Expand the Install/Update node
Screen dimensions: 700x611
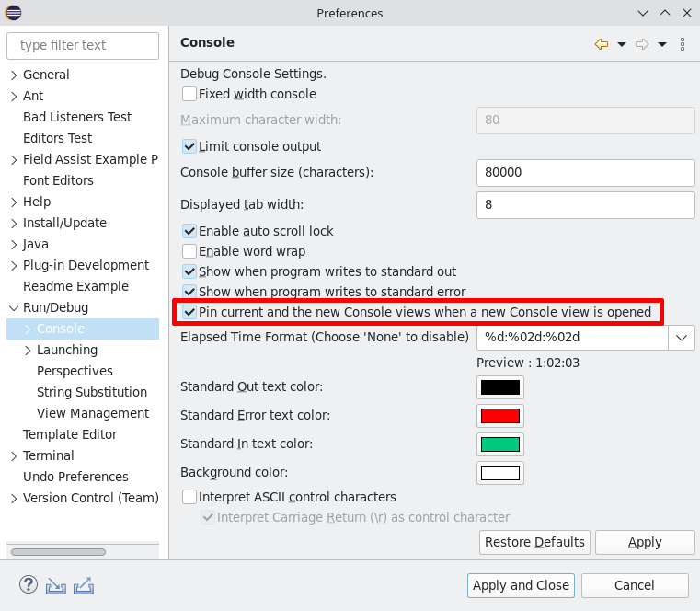[14, 223]
